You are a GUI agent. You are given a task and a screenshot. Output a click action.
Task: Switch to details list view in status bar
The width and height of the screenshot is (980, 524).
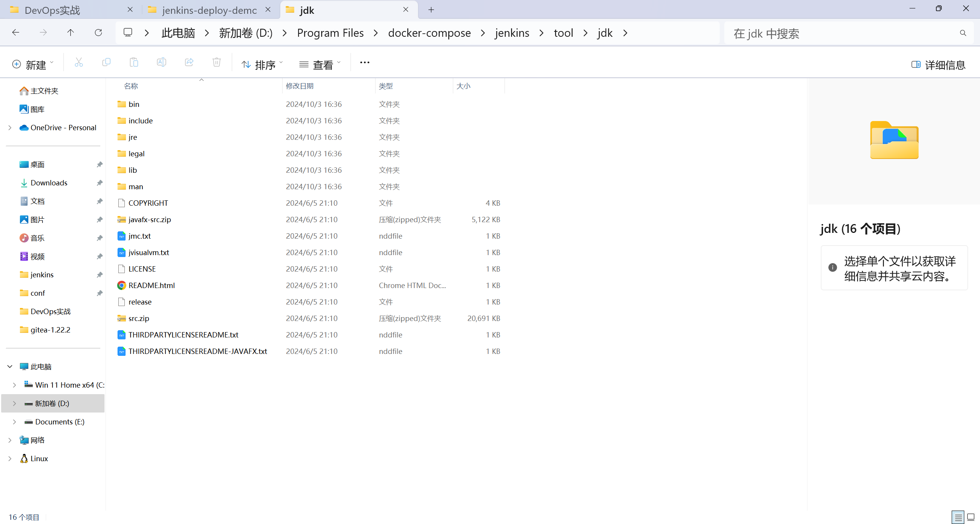tap(958, 517)
